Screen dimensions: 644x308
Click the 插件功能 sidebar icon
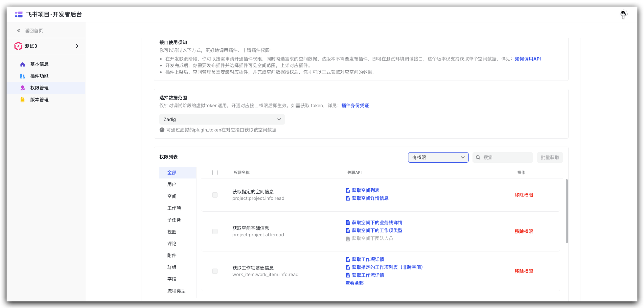[x=22, y=76]
